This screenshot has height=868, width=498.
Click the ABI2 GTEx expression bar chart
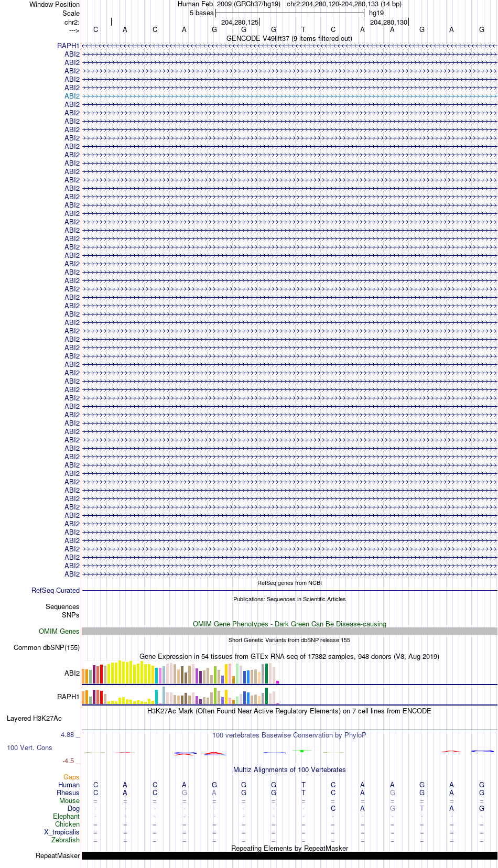tap(181, 672)
